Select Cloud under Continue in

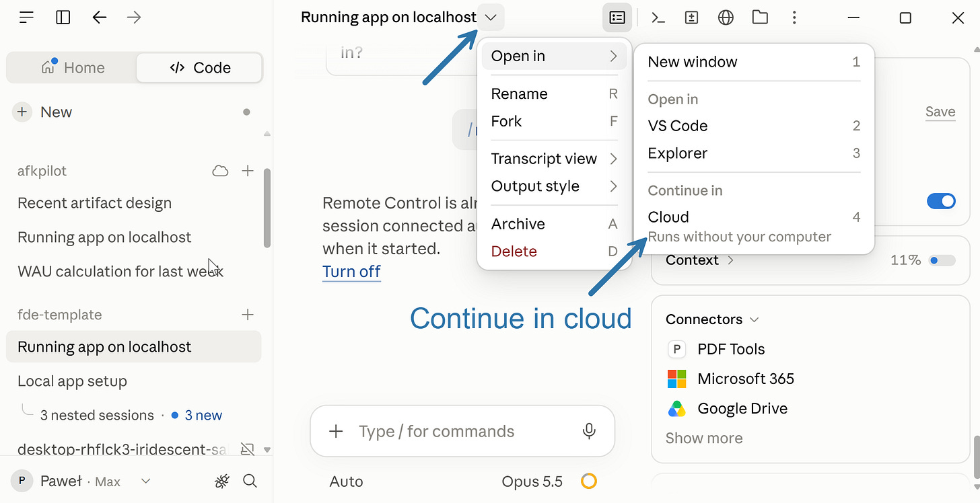click(754, 226)
